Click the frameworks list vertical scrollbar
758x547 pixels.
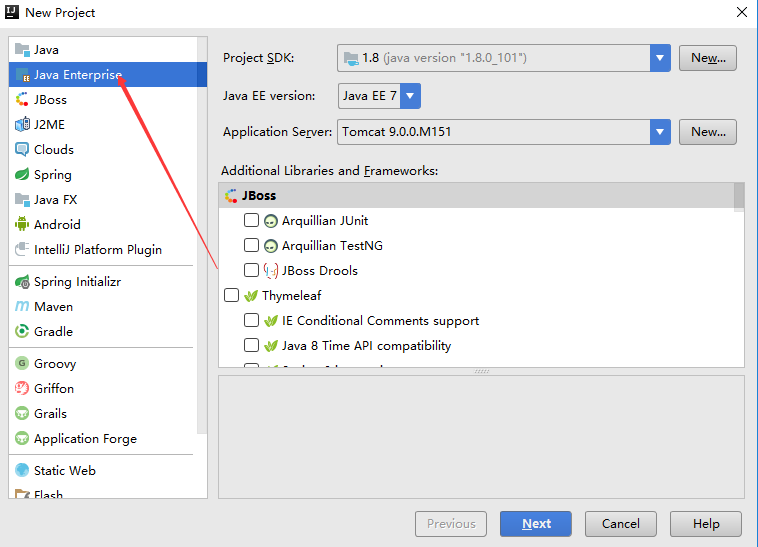coord(739,196)
